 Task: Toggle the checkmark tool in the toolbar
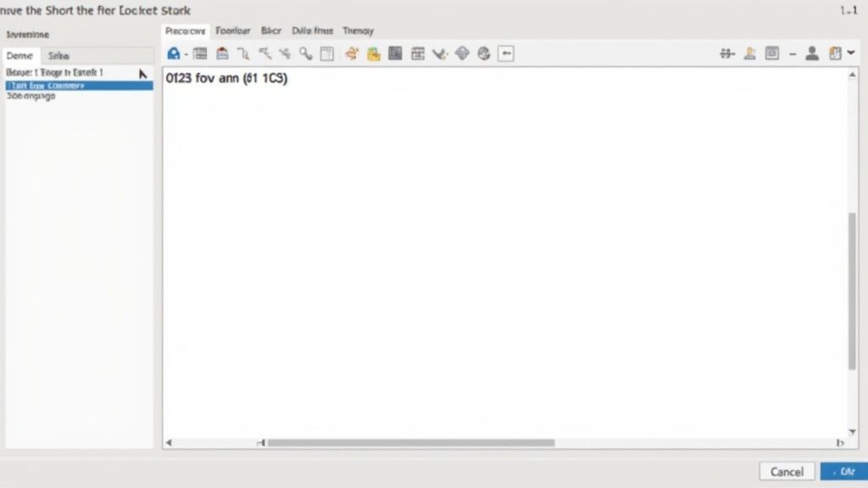click(439, 53)
